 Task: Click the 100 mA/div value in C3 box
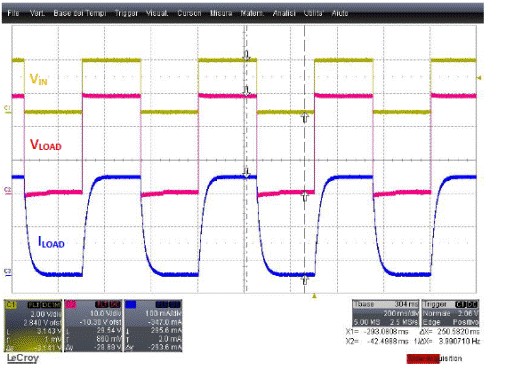click(x=163, y=314)
